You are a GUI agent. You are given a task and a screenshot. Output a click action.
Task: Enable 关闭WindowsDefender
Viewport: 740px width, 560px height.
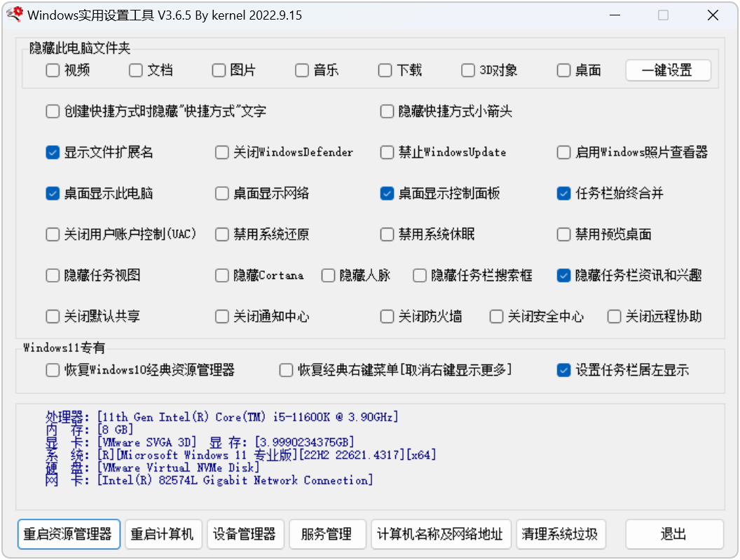click(221, 152)
